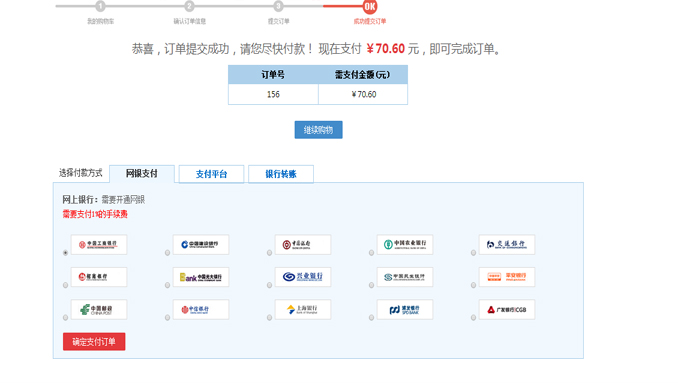
Task: Click the red OK step circle
Action: [x=370, y=6]
